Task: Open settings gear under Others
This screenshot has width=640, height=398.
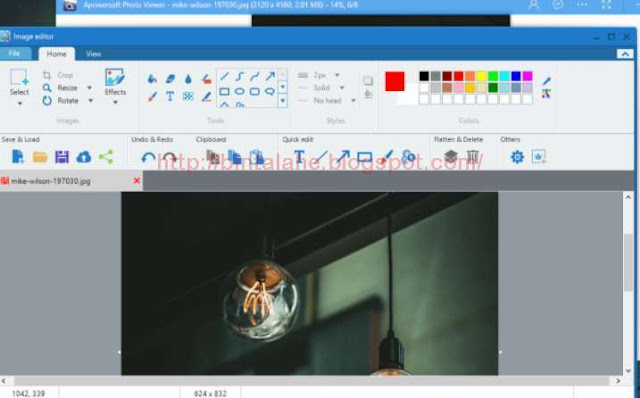Action: (517, 157)
